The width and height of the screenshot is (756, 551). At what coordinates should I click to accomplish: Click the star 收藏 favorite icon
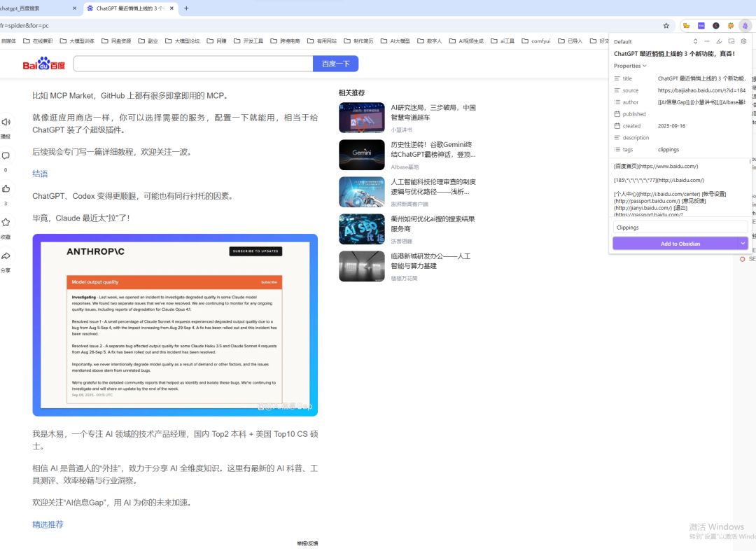(6, 223)
